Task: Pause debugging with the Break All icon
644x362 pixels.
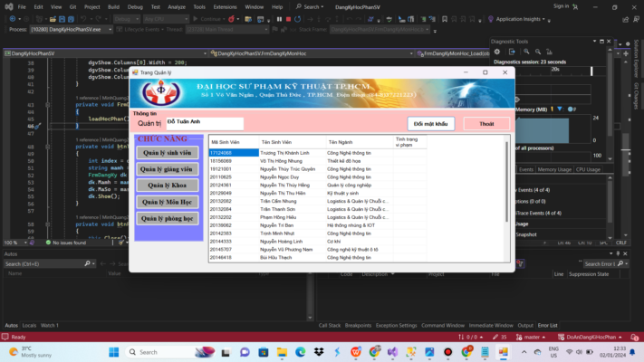Action: (x=279, y=19)
